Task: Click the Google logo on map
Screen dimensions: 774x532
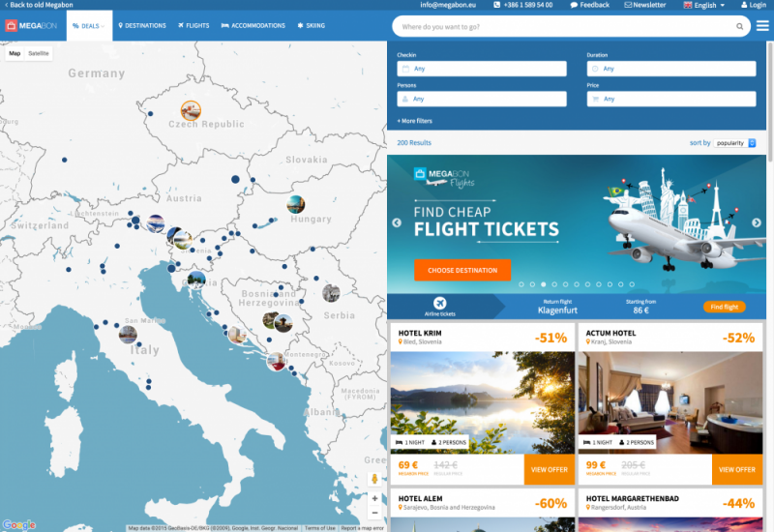Action: point(18,524)
